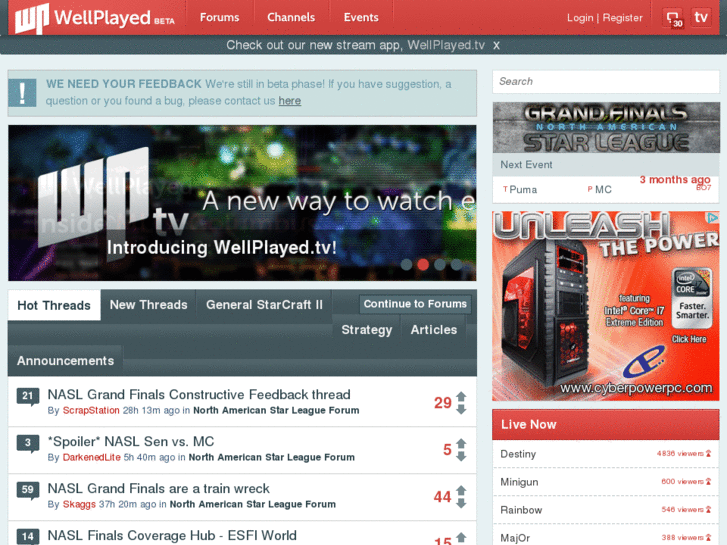Click Continue to Forums button
Viewport: 727px width, 545px height.
[415, 304]
